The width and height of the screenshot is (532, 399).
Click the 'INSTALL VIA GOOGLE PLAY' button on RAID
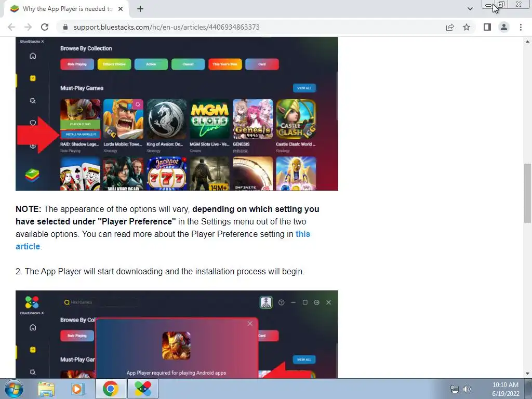81,135
